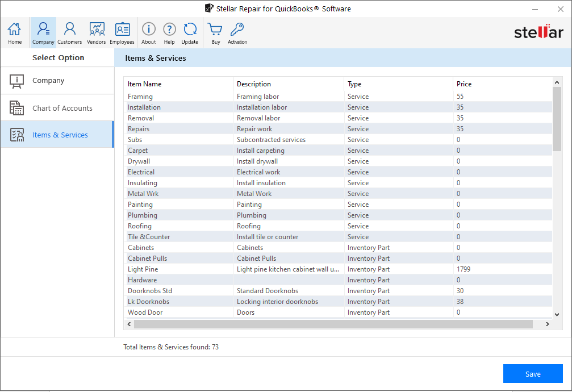Image resolution: width=572 pixels, height=392 pixels.
Task: Select the Wood Door item name
Action: (x=145, y=312)
